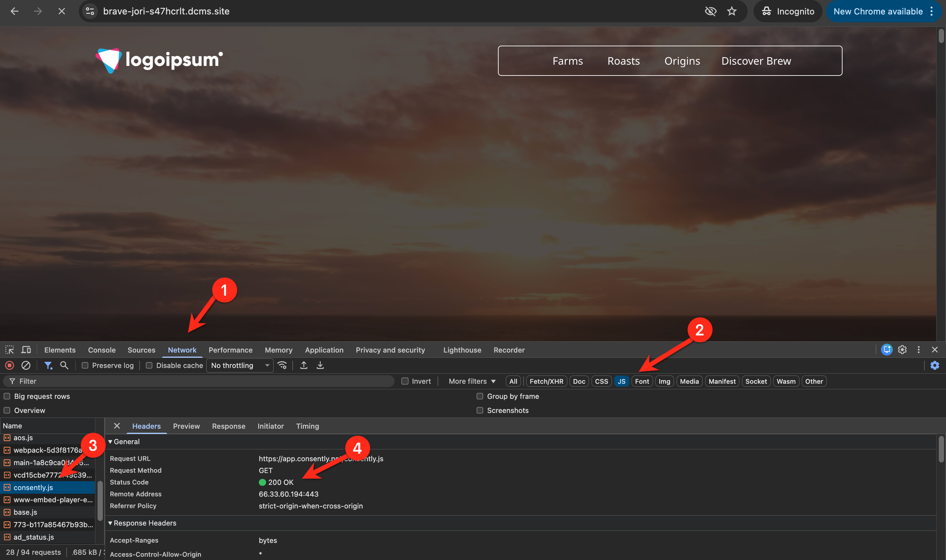Stop recording the network log
Image resolution: width=946 pixels, height=560 pixels.
(x=10, y=365)
